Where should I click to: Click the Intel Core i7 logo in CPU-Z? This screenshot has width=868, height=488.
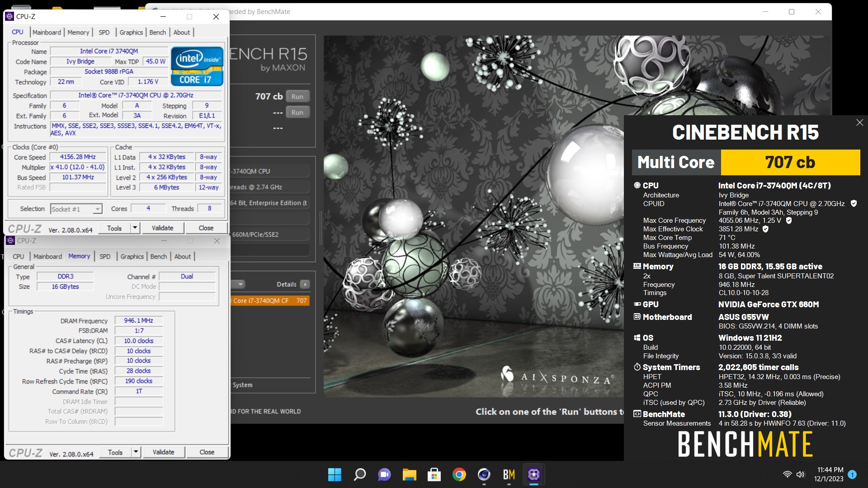197,66
